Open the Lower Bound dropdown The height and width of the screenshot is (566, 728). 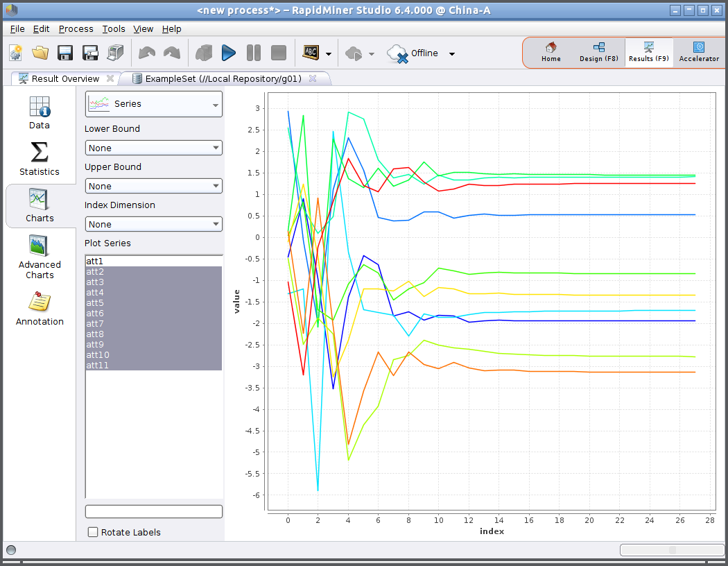(154, 148)
